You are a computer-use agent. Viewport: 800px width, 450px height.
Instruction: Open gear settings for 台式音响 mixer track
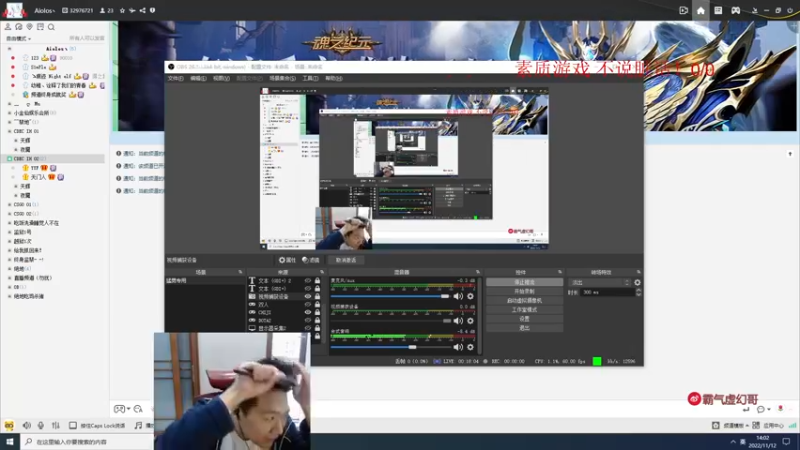pos(470,347)
